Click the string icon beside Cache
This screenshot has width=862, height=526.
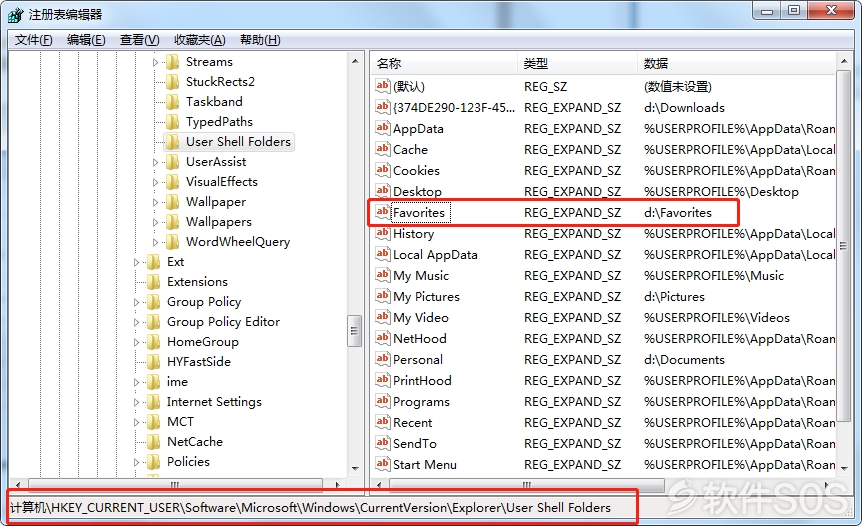383,149
